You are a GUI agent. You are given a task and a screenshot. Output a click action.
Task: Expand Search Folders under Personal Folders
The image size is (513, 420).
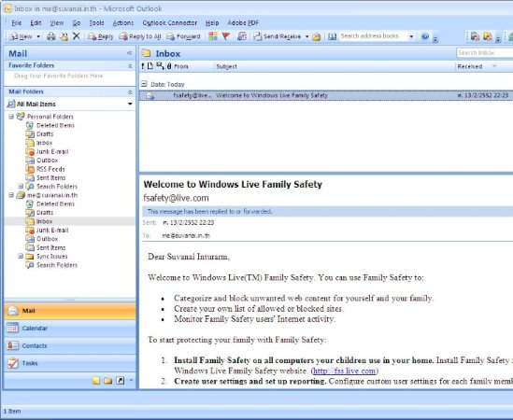click(x=21, y=187)
